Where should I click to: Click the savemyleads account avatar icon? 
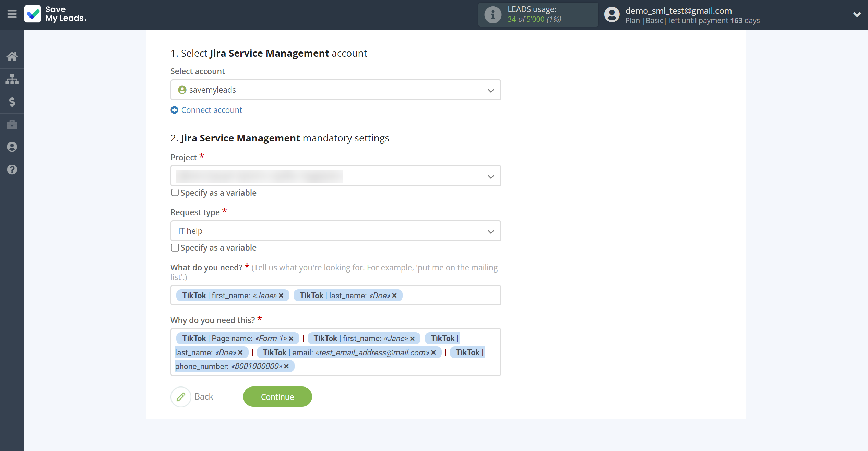click(182, 90)
